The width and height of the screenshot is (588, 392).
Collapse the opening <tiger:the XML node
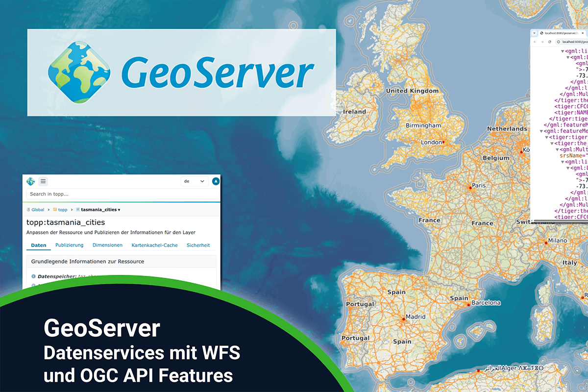(x=552, y=144)
